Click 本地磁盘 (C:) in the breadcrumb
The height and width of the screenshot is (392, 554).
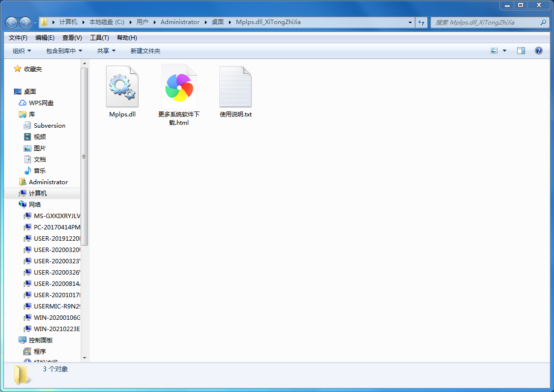107,22
